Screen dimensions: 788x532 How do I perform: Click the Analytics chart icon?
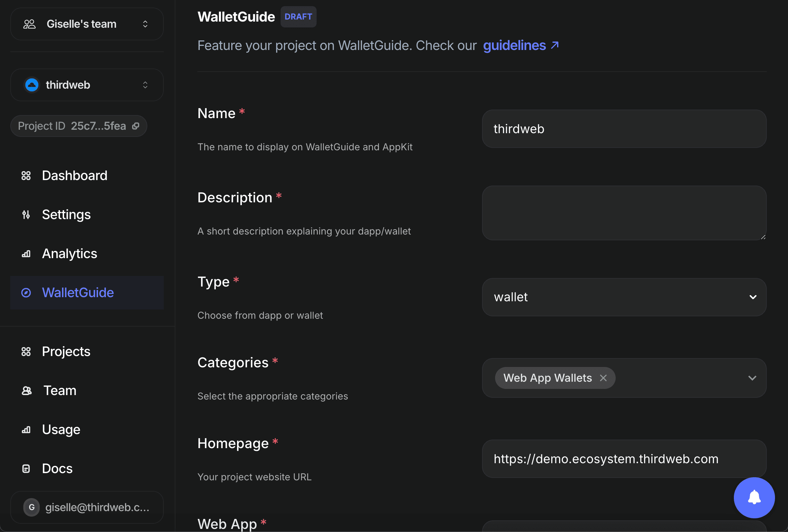pos(26,254)
